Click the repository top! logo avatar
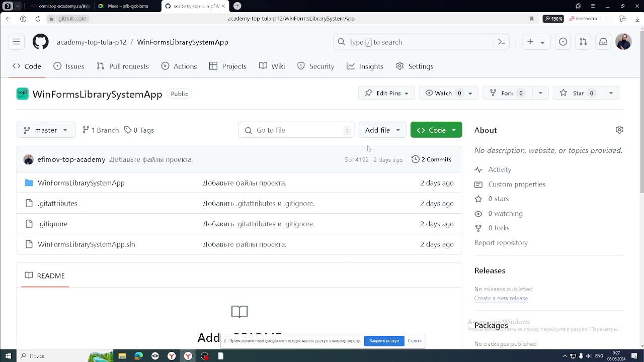The image size is (644, 362). pos(23,94)
